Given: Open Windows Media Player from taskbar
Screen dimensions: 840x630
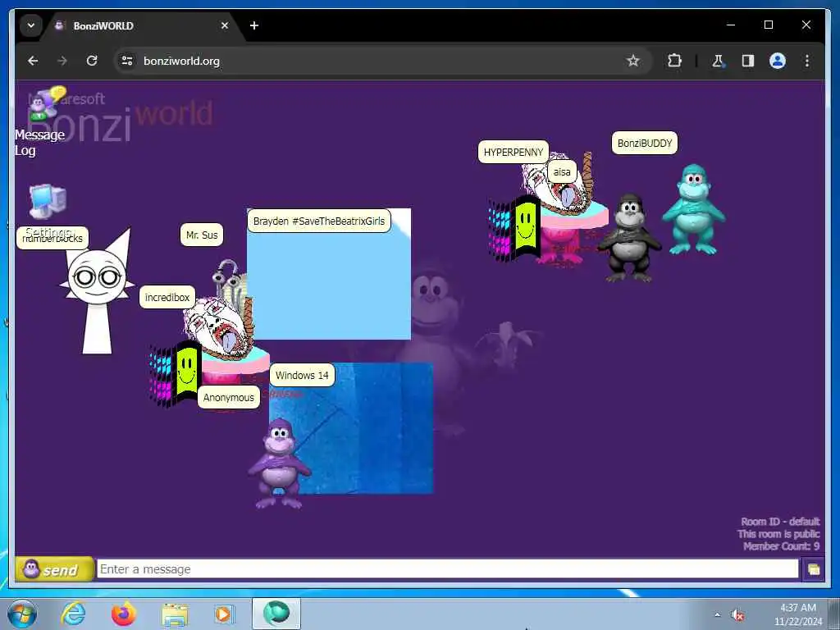Looking at the screenshot, I should point(224,614).
